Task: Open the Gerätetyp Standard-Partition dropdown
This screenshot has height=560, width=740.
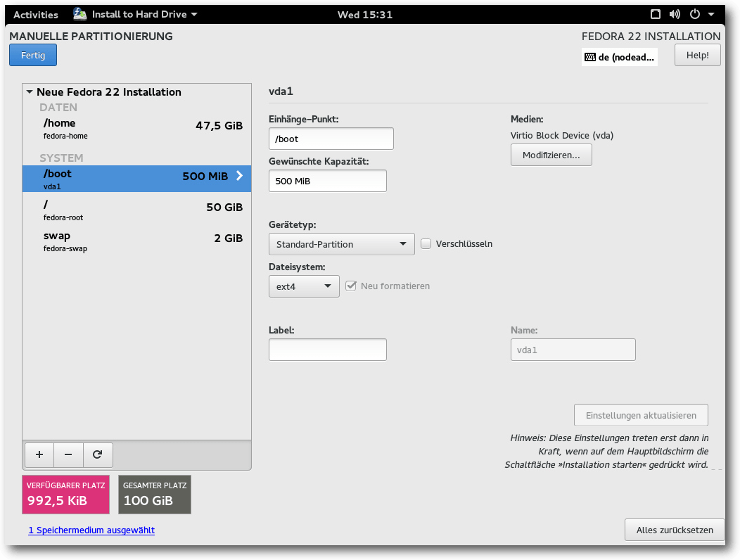Action: pos(342,244)
